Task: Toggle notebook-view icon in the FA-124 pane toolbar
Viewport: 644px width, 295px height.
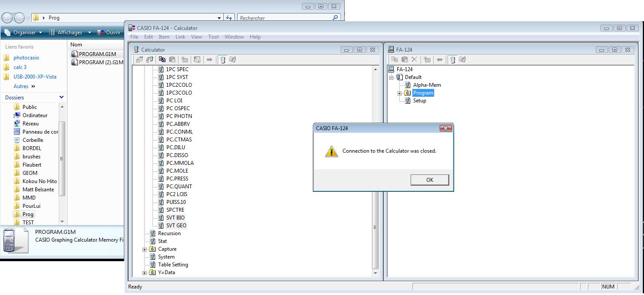Action: (462, 59)
